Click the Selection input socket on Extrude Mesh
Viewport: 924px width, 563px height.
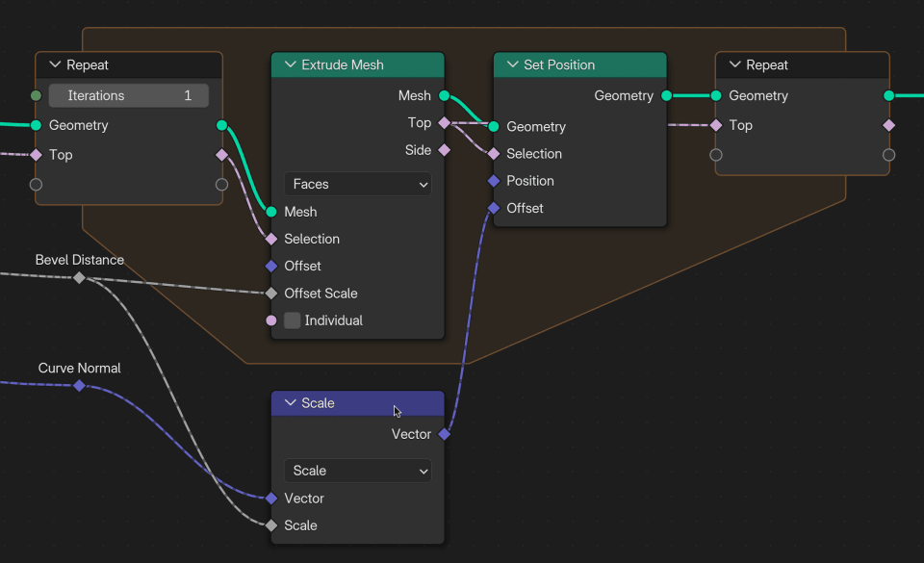coord(272,239)
